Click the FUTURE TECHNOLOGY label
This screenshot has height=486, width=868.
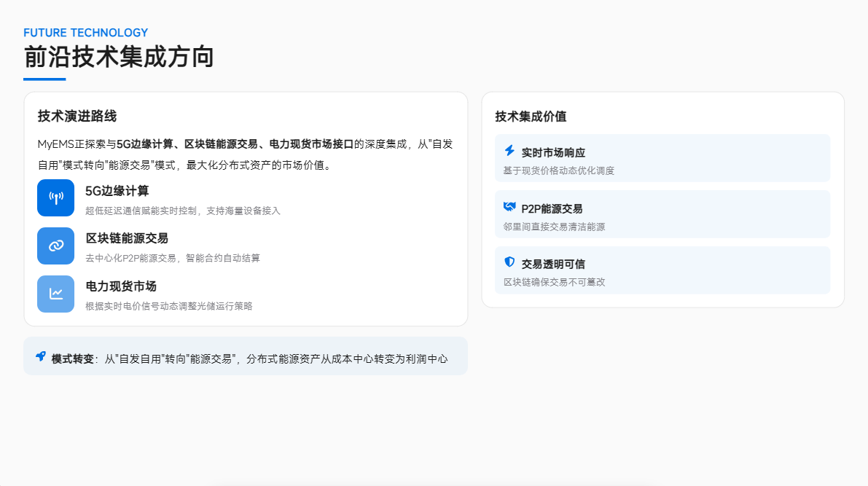click(x=86, y=33)
